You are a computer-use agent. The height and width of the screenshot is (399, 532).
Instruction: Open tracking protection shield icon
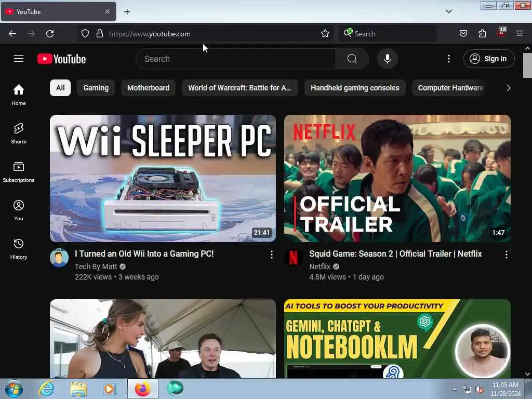(x=85, y=33)
